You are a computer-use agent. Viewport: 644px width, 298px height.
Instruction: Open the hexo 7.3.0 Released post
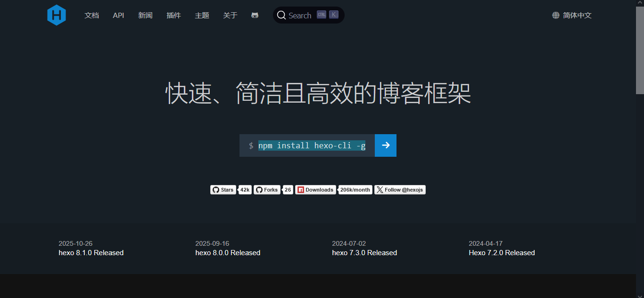(x=364, y=253)
